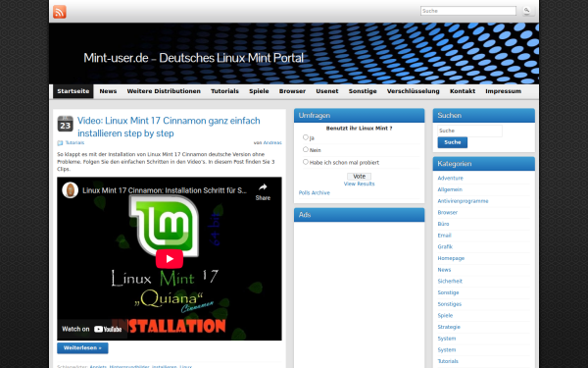Open author Andreas link
The height and width of the screenshot is (368, 588).
click(x=272, y=142)
